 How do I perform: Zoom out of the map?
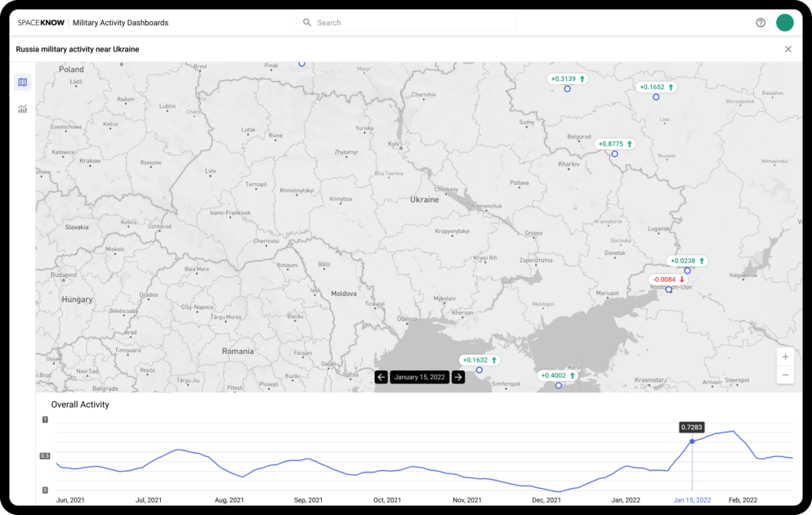click(x=785, y=374)
